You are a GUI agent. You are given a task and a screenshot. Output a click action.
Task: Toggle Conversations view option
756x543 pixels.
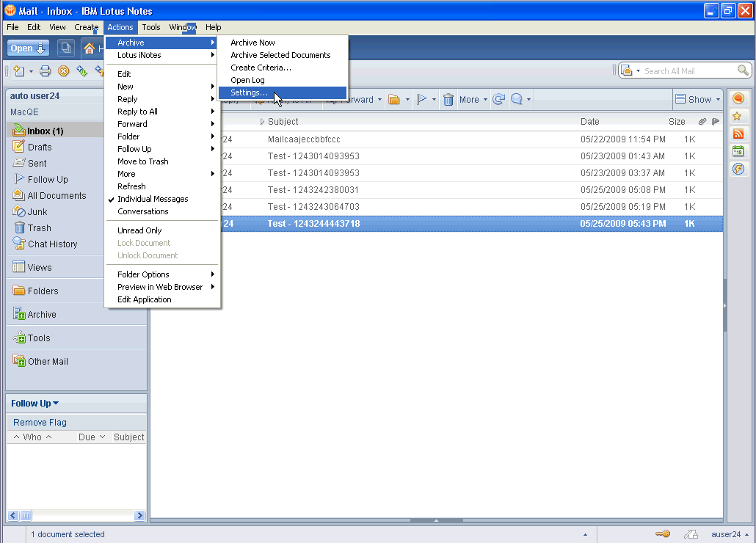(162, 211)
